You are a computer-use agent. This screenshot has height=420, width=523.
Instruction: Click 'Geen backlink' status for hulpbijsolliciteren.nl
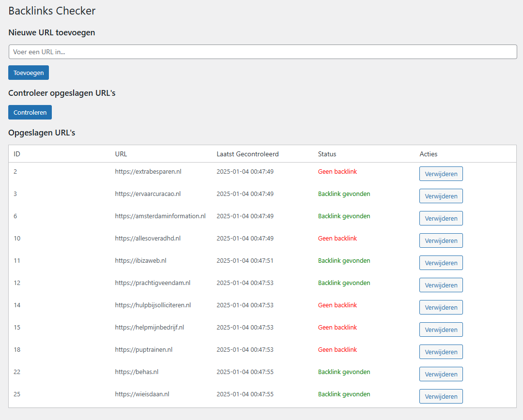pyautogui.click(x=337, y=305)
